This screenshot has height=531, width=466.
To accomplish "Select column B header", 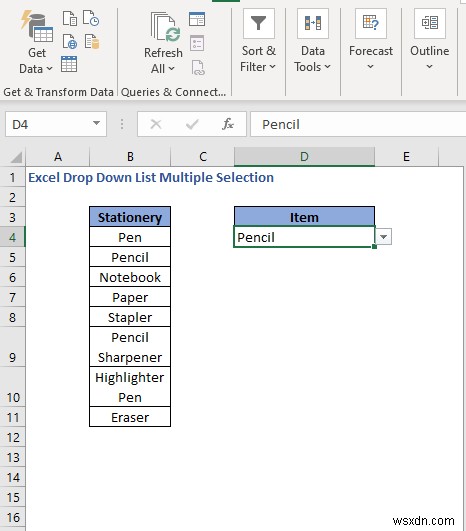I will click(130, 157).
